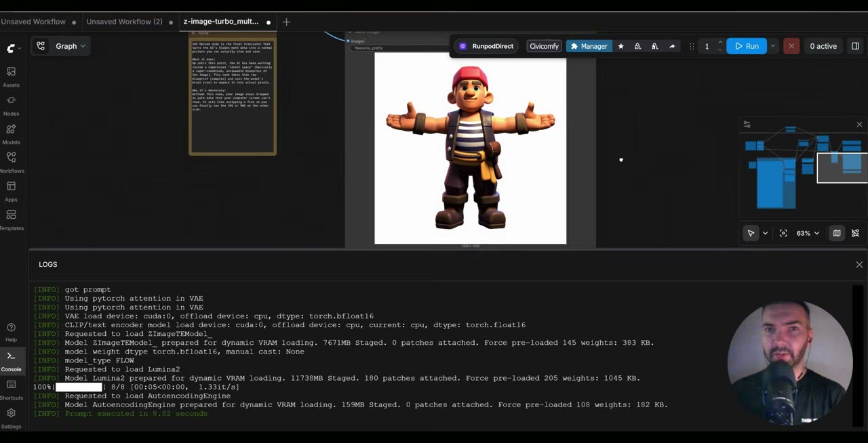Add a new workflow tab
Screen dimensions: 868x443
286,22
